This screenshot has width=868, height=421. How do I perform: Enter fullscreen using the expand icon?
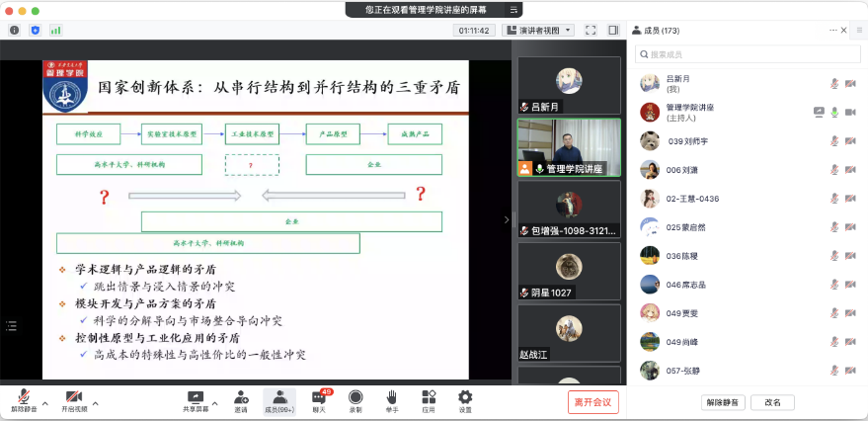[x=590, y=31]
